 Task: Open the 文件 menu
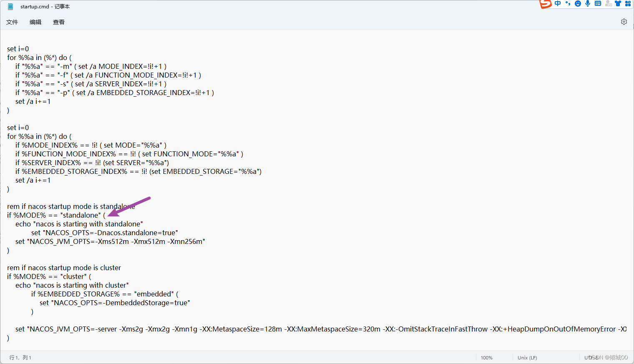coord(12,22)
